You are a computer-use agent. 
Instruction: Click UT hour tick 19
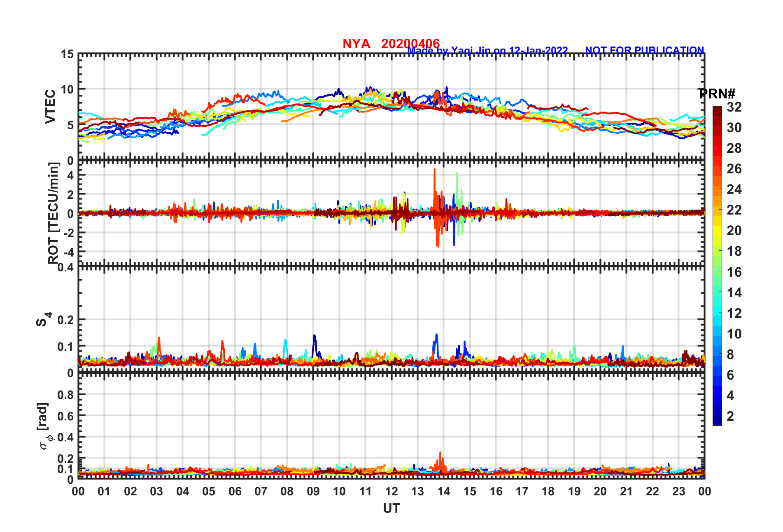click(x=574, y=492)
